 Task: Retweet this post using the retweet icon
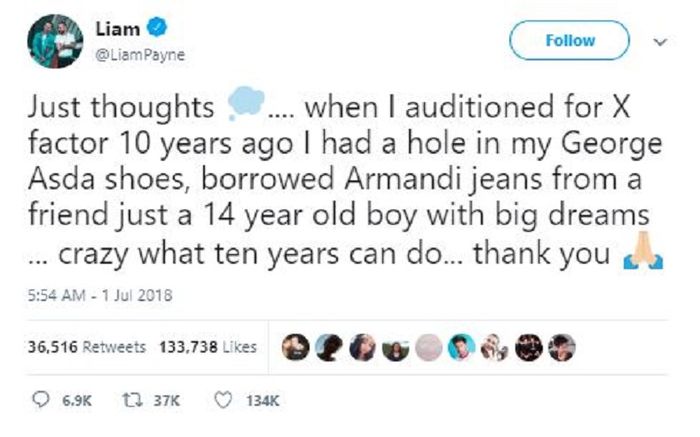pyautogui.click(x=126, y=401)
